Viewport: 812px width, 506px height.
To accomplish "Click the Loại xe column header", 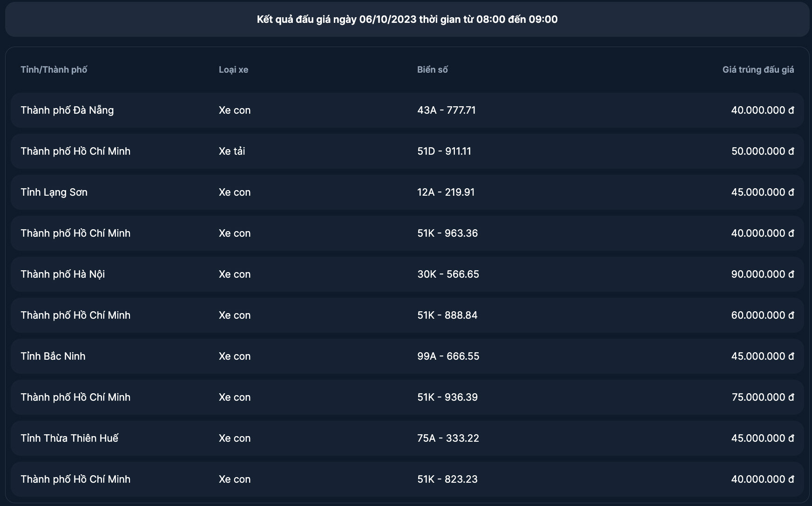I will coord(233,70).
